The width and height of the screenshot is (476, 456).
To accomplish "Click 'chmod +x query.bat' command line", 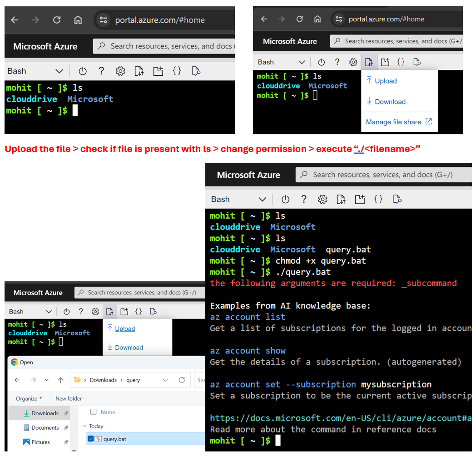I will click(x=321, y=261).
